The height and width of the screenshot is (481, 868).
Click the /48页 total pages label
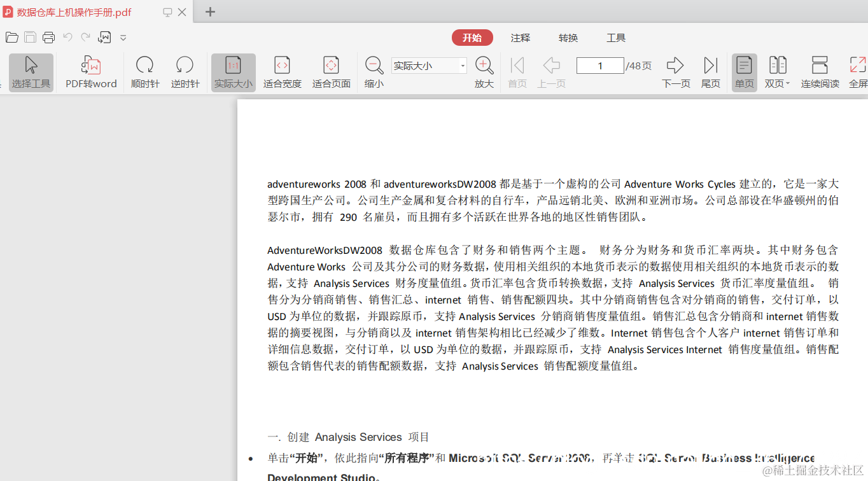tap(638, 66)
